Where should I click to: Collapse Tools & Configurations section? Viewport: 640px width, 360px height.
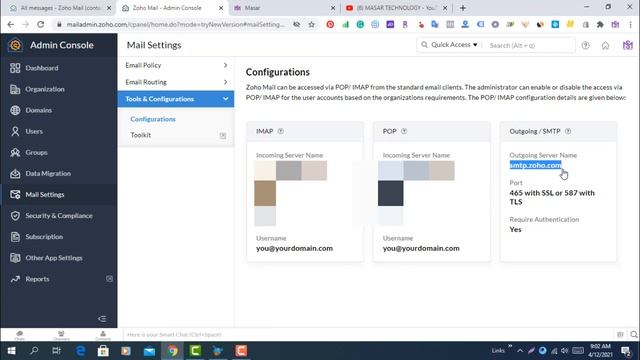[x=176, y=99]
